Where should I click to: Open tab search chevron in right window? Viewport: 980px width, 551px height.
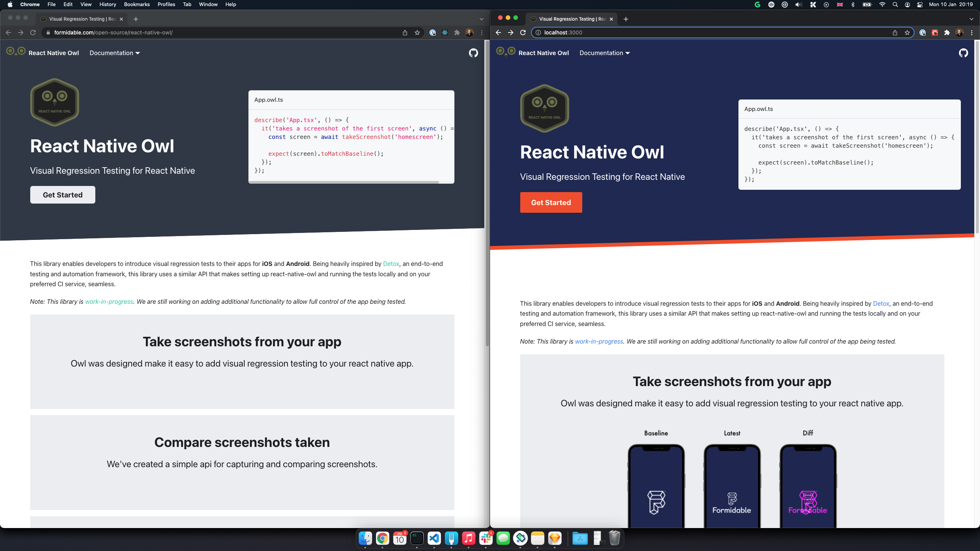coord(971,19)
